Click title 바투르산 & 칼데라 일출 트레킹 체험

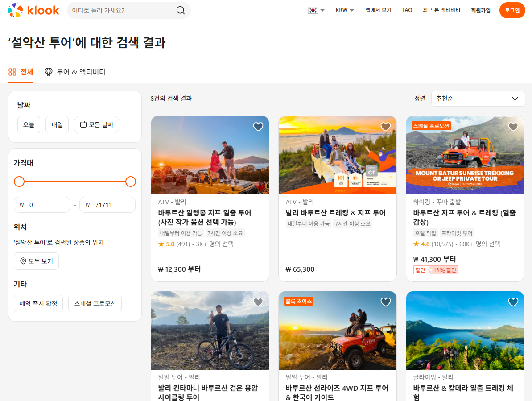tap(463, 393)
